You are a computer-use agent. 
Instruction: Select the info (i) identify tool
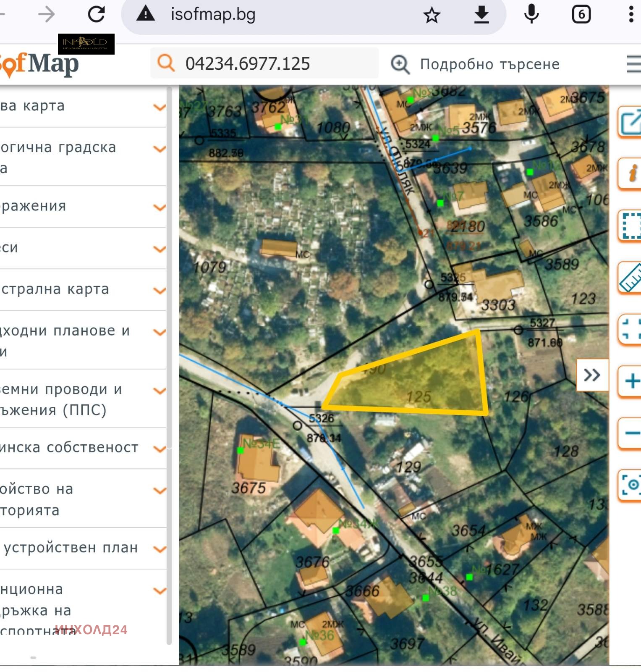pos(631,173)
